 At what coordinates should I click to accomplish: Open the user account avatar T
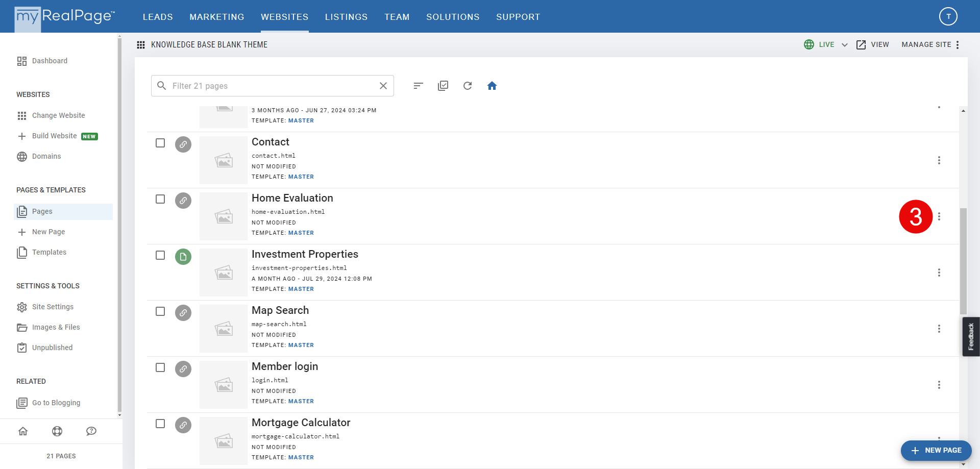(948, 16)
